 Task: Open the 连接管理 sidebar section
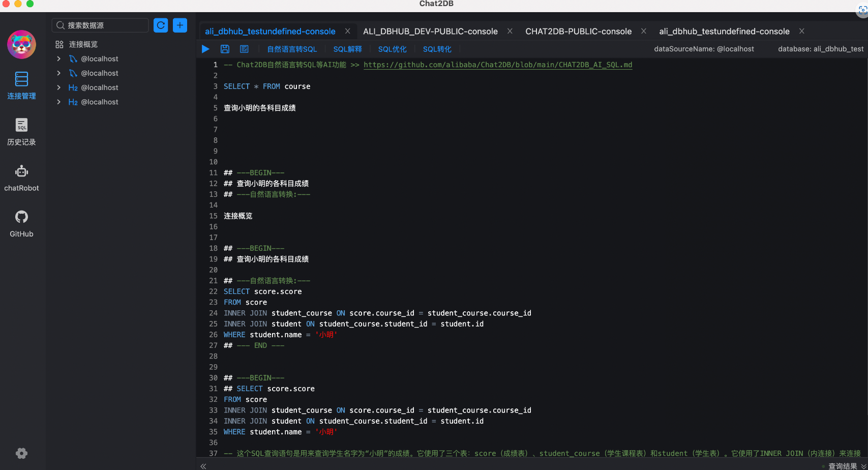[21, 85]
